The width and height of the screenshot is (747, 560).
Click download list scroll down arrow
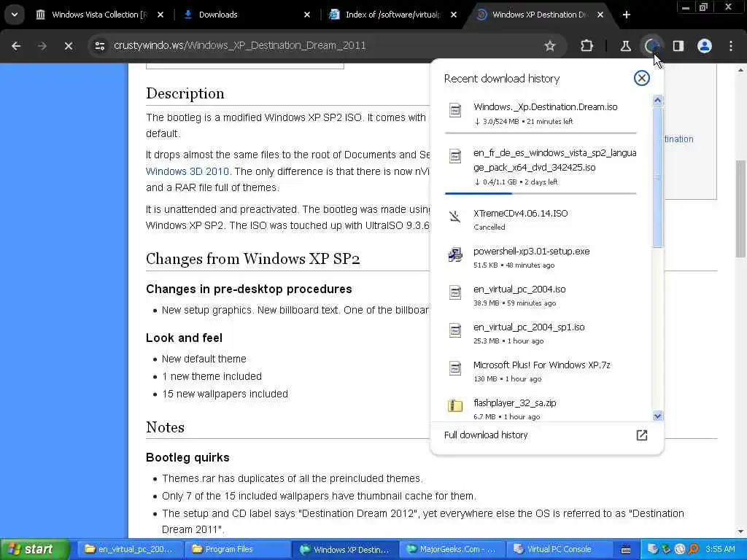(x=657, y=416)
